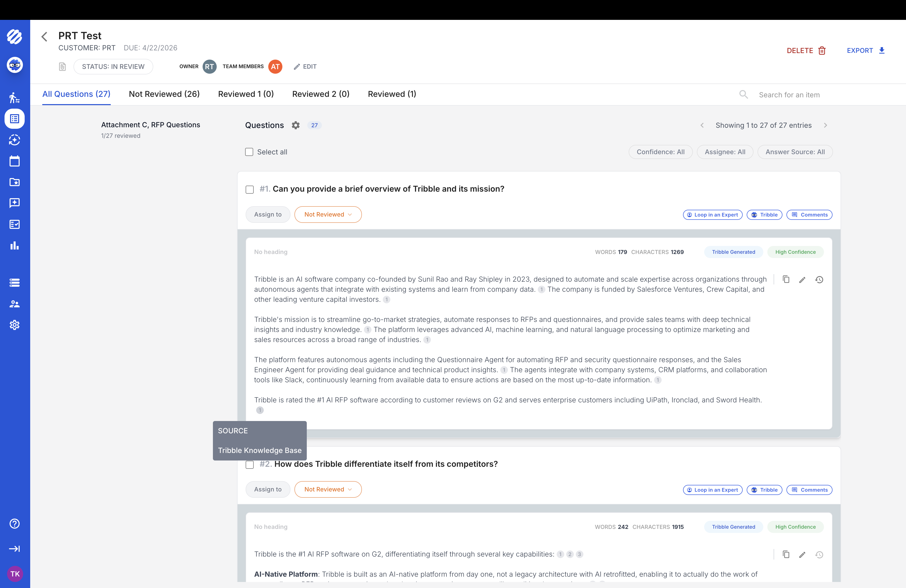Viewport: 906px width, 588px height.
Task: Open the Tribble assistant avatar icon
Action: coord(14,65)
